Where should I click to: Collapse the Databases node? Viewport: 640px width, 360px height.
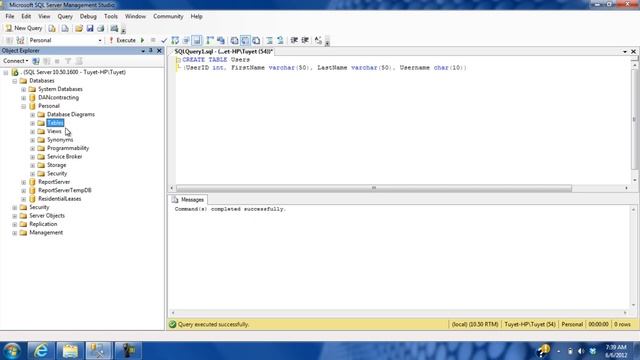[15, 81]
